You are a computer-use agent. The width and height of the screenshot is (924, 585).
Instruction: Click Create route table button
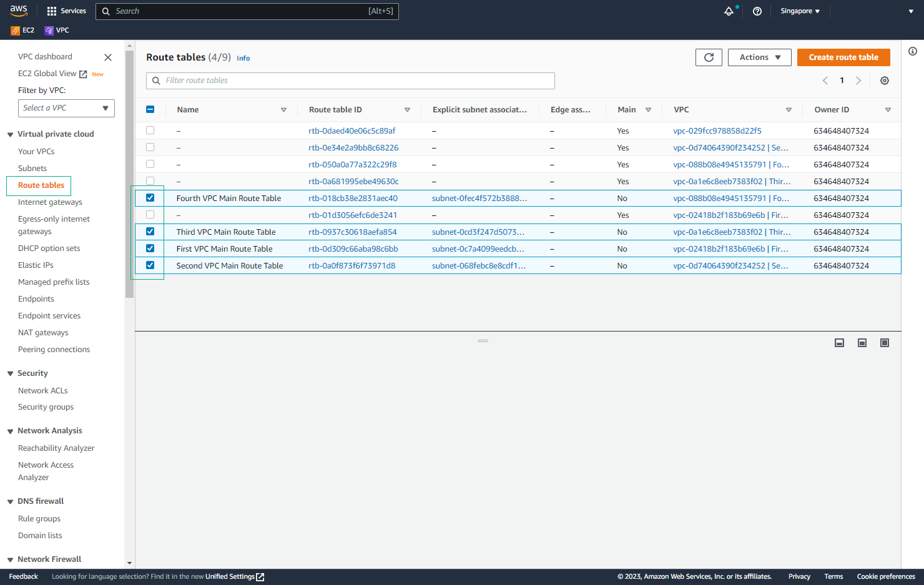(843, 57)
